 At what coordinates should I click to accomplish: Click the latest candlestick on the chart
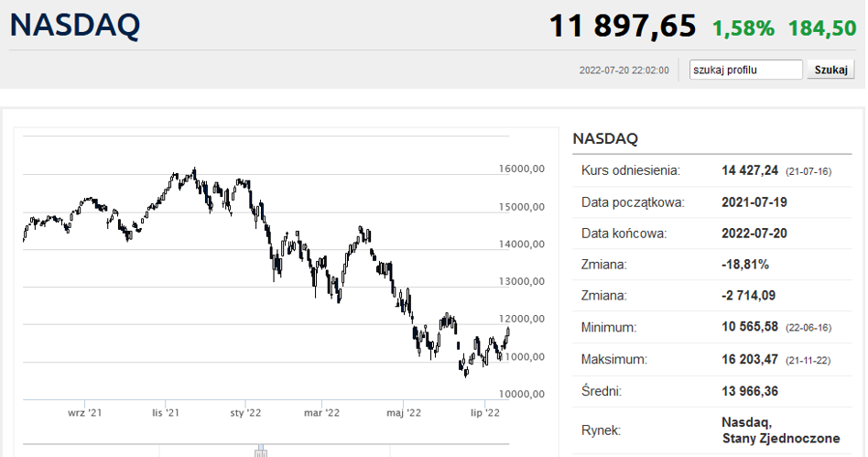pyautogui.click(x=507, y=332)
